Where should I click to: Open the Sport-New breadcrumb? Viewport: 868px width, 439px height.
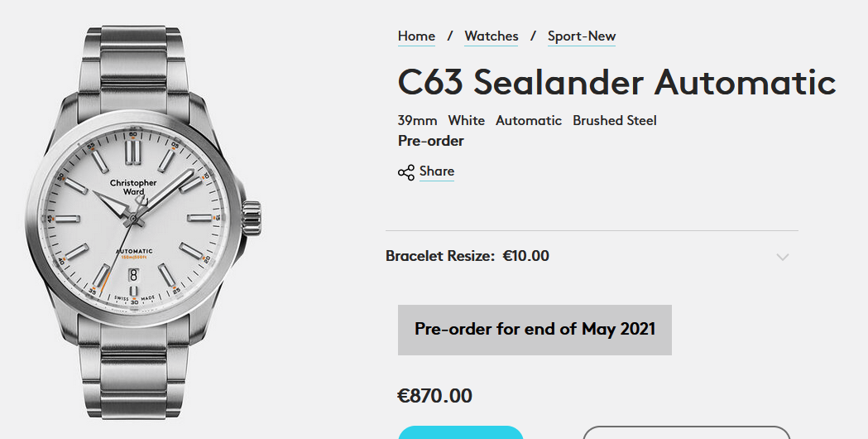click(x=582, y=36)
